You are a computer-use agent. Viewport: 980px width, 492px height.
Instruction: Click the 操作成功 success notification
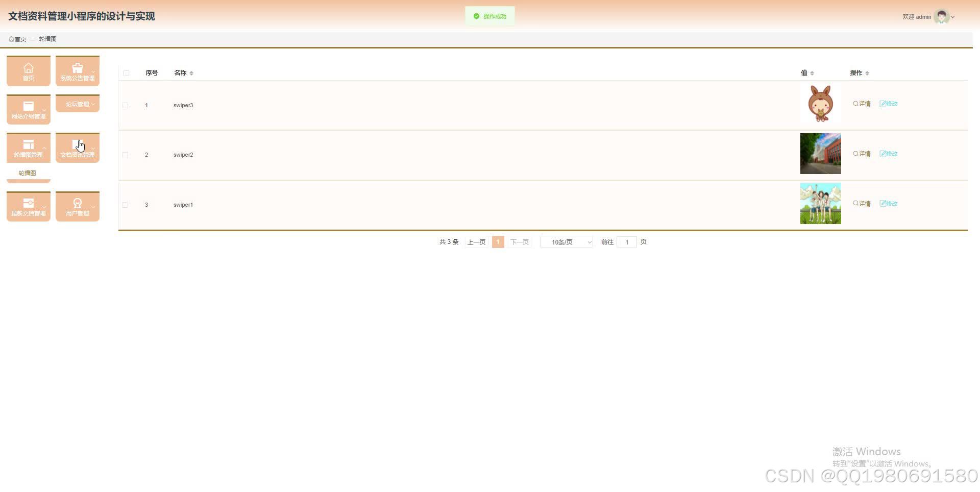pyautogui.click(x=490, y=16)
